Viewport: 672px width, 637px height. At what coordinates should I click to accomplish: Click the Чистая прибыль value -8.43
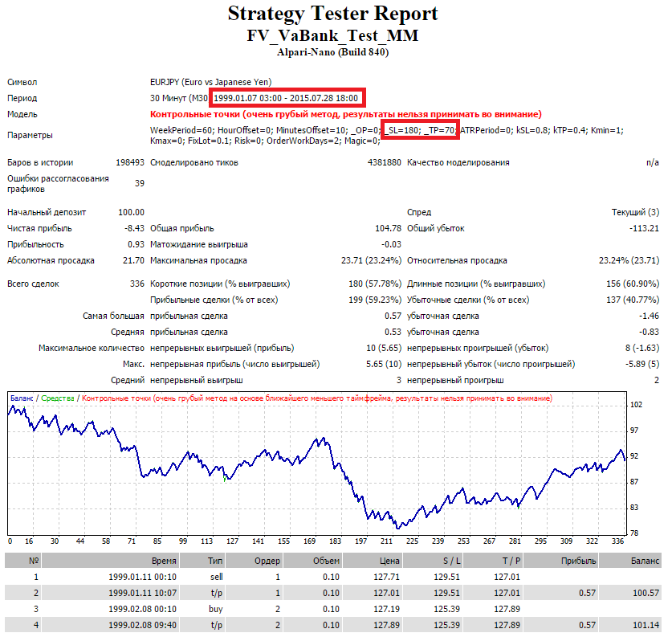[134, 228]
